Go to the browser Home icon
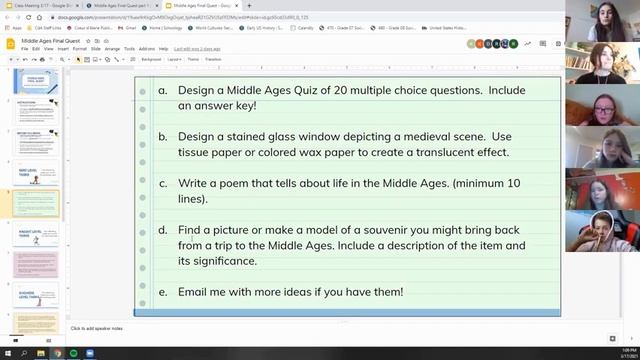 39,18
